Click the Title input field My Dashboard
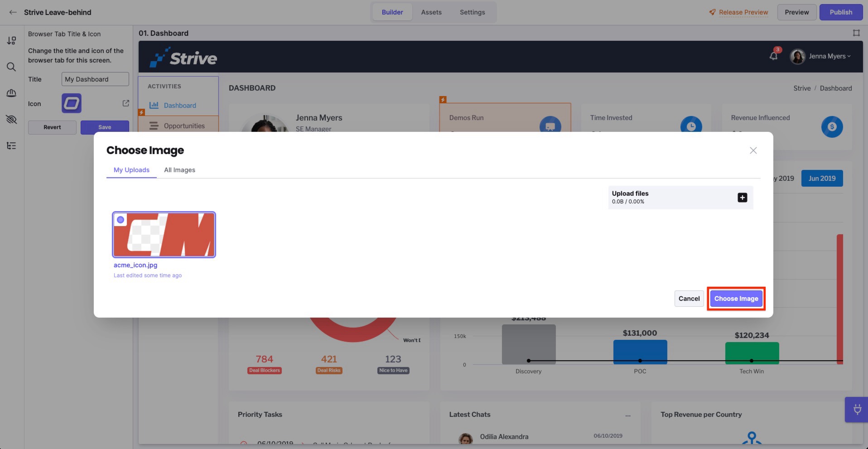The width and height of the screenshot is (868, 449). [x=95, y=79]
